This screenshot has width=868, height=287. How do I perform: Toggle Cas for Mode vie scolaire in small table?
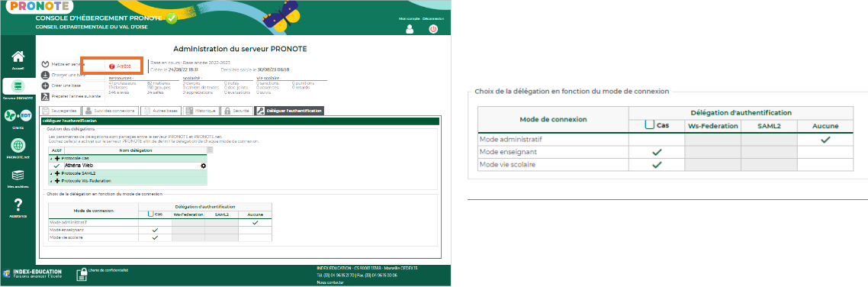pyautogui.click(x=155, y=237)
